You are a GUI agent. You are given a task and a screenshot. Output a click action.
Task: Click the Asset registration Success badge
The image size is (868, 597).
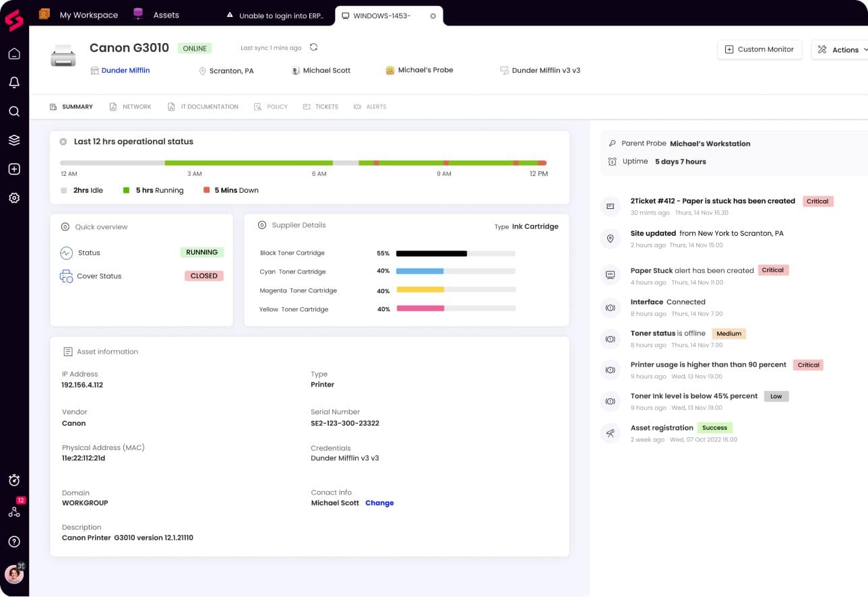pyautogui.click(x=714, y=428)
